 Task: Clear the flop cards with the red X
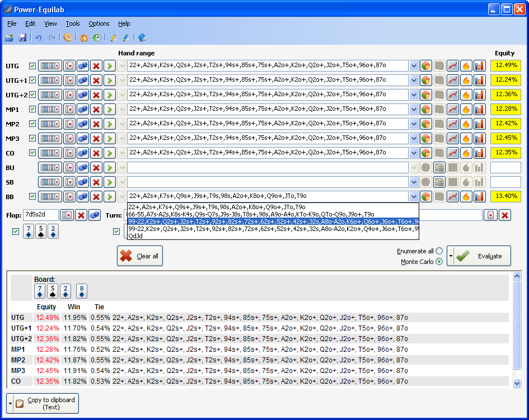[81, 215]
